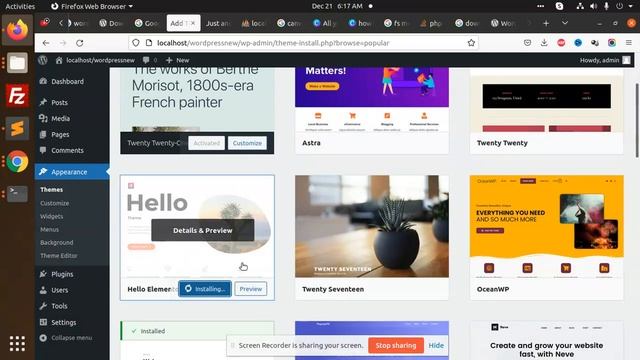Screen dimensions: 640x360
Task: Click Skype tray icon in top bar
Action: pos(560,6)
